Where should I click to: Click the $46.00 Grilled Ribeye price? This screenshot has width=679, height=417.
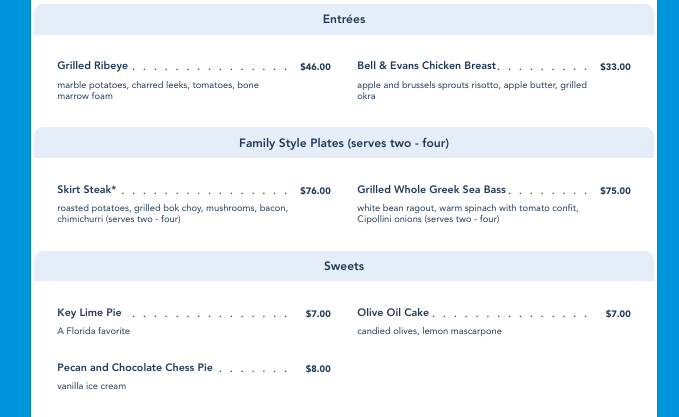click(315, 67)
